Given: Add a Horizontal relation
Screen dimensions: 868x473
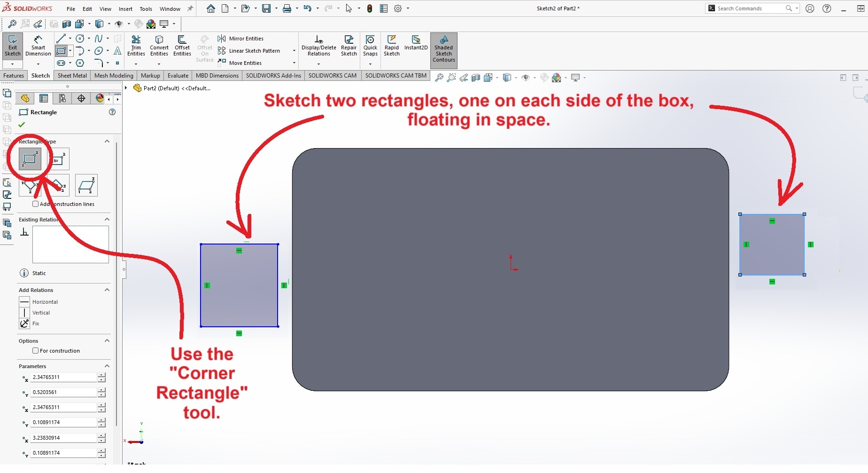Looking at the screenshot, I should point(45,302).
